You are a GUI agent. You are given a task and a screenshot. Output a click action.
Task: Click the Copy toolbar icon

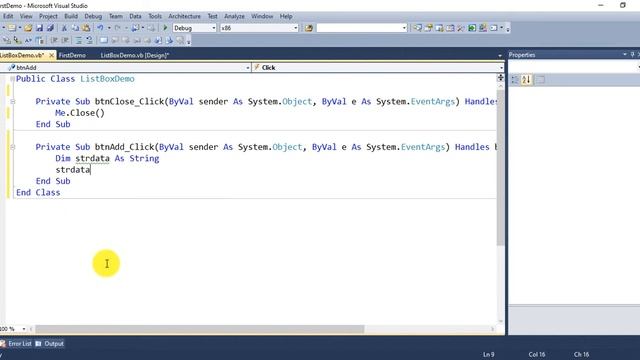(x=75, y=28)
